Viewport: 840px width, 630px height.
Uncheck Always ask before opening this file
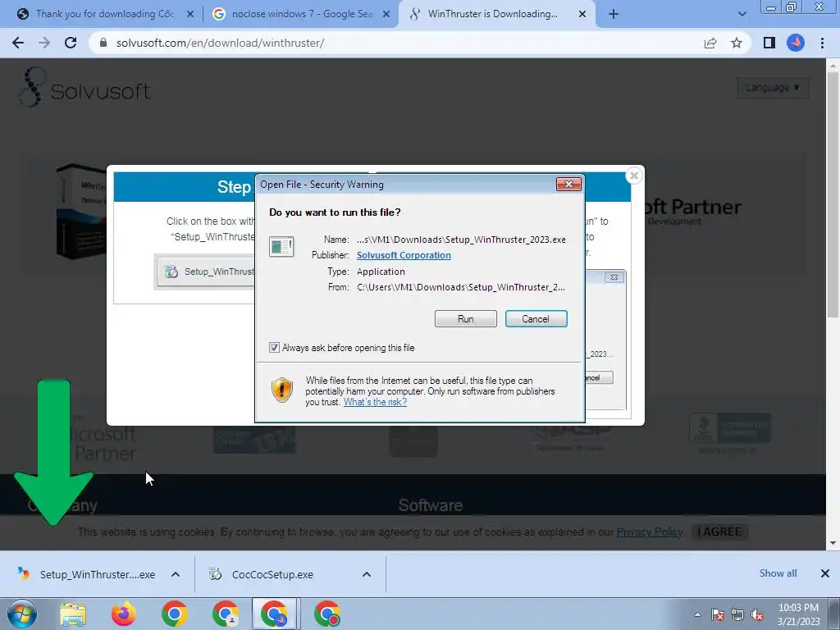274,348
